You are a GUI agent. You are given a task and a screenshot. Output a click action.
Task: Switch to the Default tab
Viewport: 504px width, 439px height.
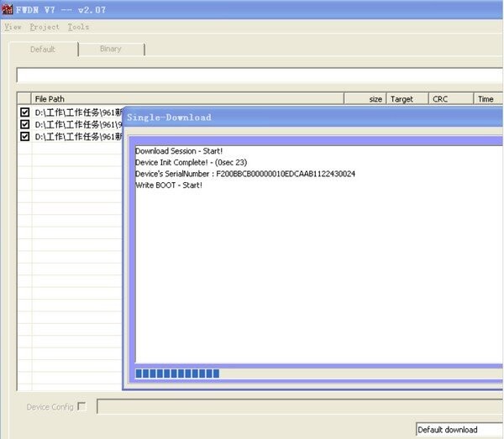click(43, 50)
